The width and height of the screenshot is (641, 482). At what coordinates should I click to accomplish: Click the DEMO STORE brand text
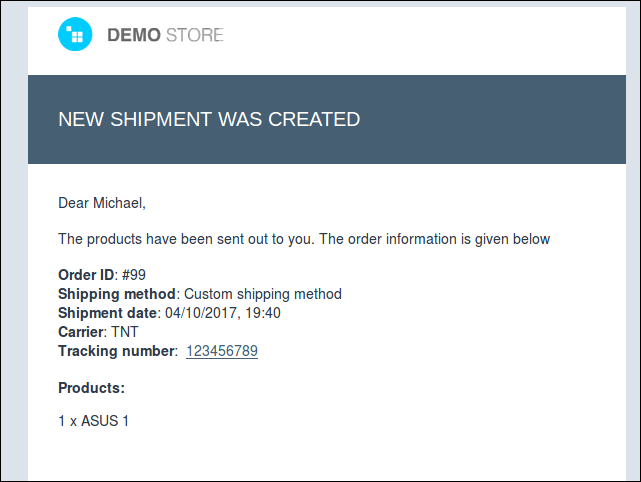(165, 35)
